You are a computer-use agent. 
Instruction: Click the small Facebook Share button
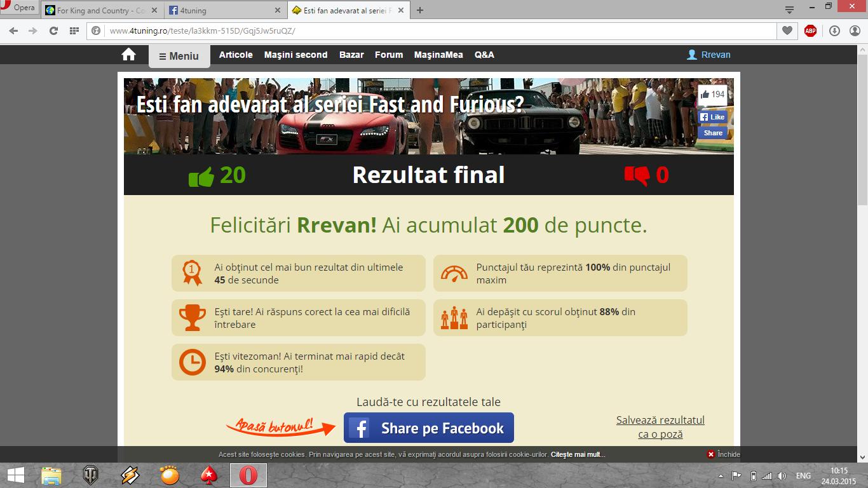click(x=712, y=133)
